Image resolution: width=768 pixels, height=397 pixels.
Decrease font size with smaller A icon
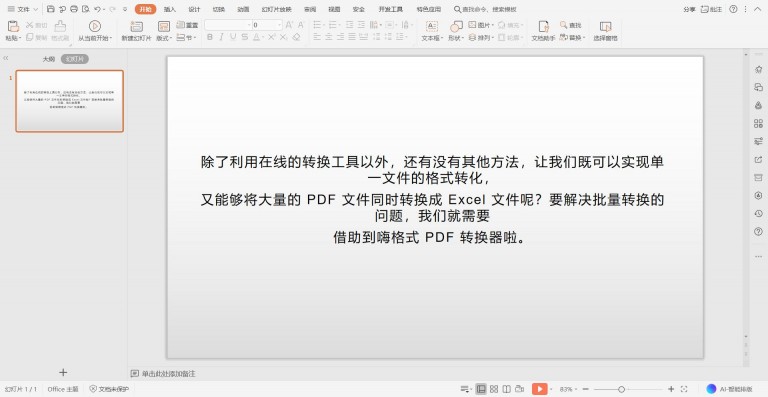pyautogui.click(x=301, y=25)
